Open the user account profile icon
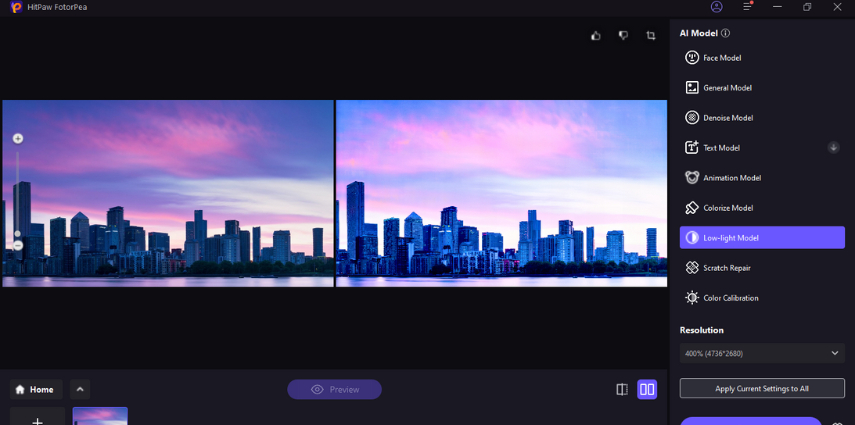 point(716,7)
